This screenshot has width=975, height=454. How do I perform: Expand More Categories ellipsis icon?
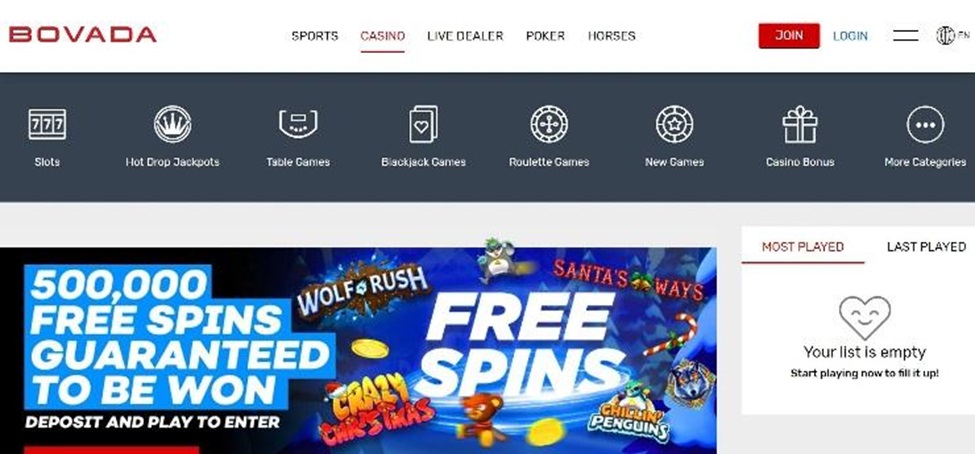925,124
